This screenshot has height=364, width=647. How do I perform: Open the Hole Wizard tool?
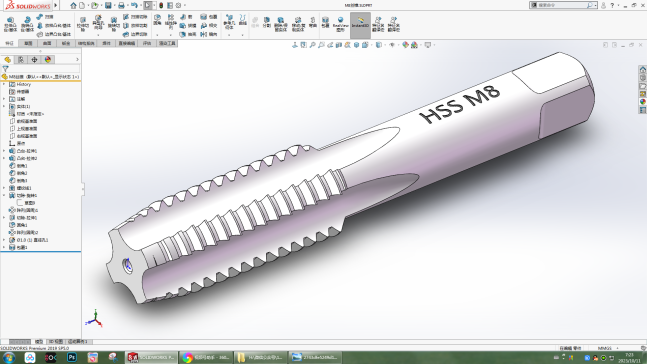(x=98, y=22)
